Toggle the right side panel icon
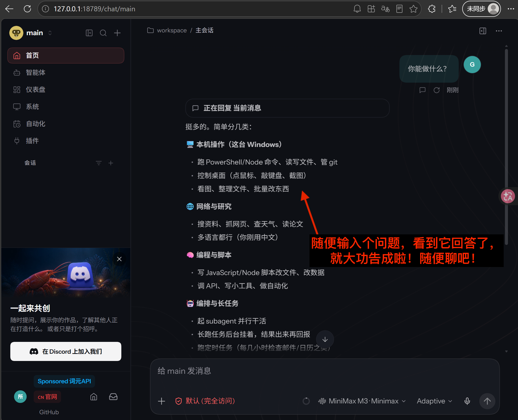Image resolution: width=518 pixels, height=420 pixels. point(483,31)
